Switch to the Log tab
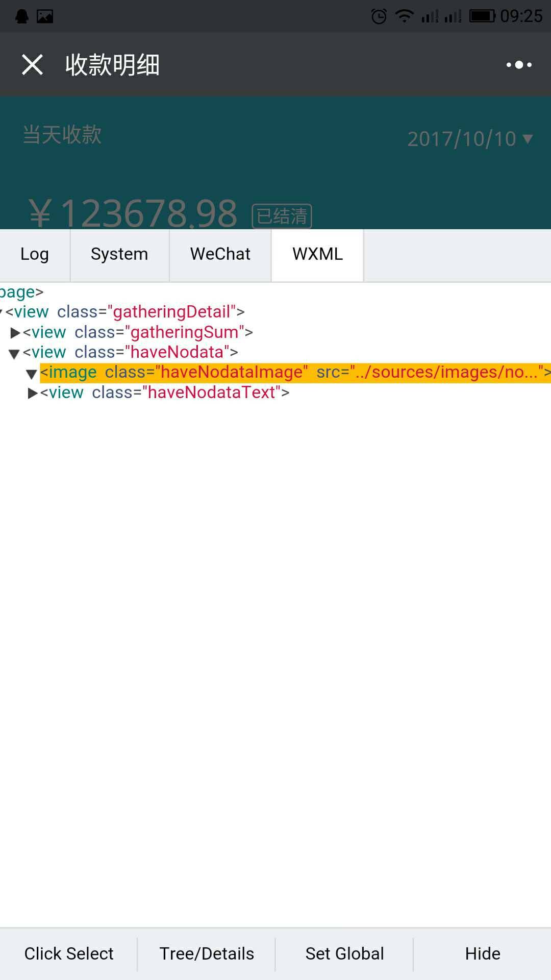The height and width of the screenshot is (980, 551). [x=35, y=254]
